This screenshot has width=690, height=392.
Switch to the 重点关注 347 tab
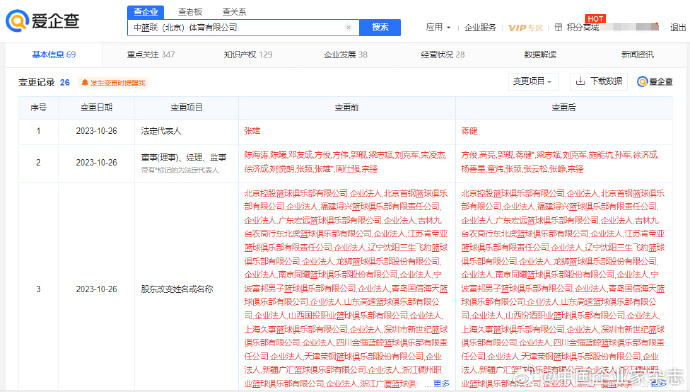(151, 55)
